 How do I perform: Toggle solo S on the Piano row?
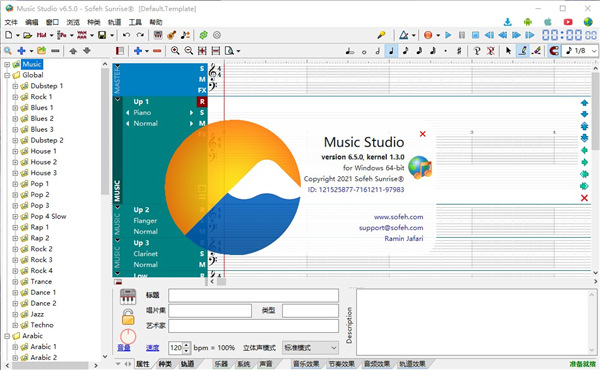[202, 112]
